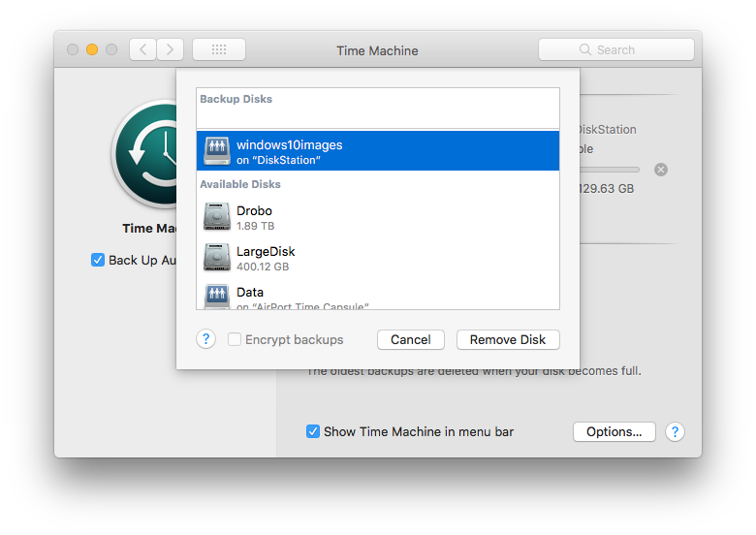Click the grid Show All preferences icon
756x535 pixels.
tap(218, 49)
